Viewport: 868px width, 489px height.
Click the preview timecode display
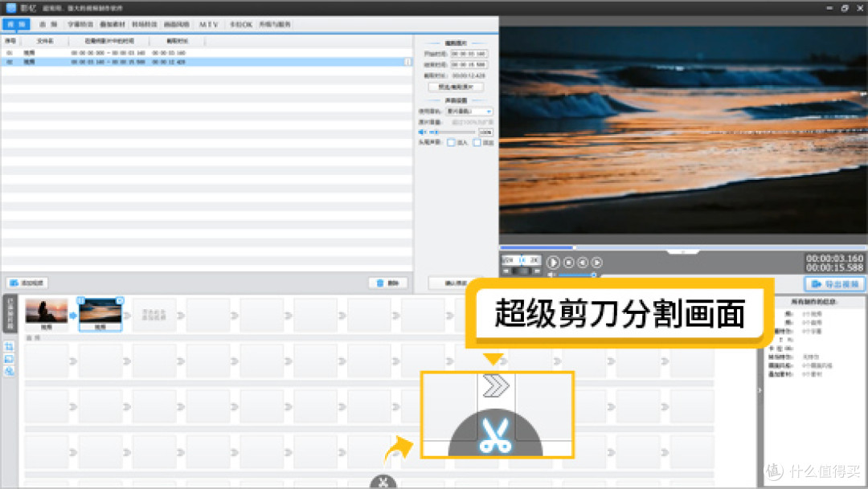(x=834, y=263)
